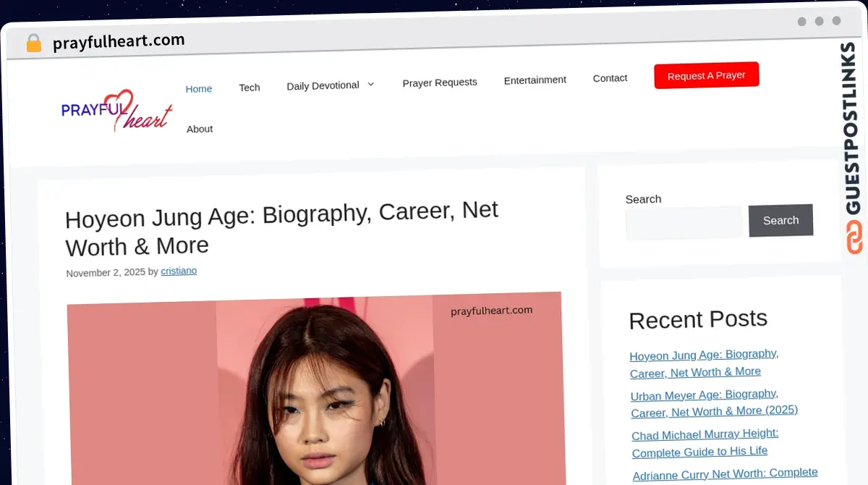Select the Entertainment menu item
This screenshot has width=868, height=485.
(x=535, y=80)
